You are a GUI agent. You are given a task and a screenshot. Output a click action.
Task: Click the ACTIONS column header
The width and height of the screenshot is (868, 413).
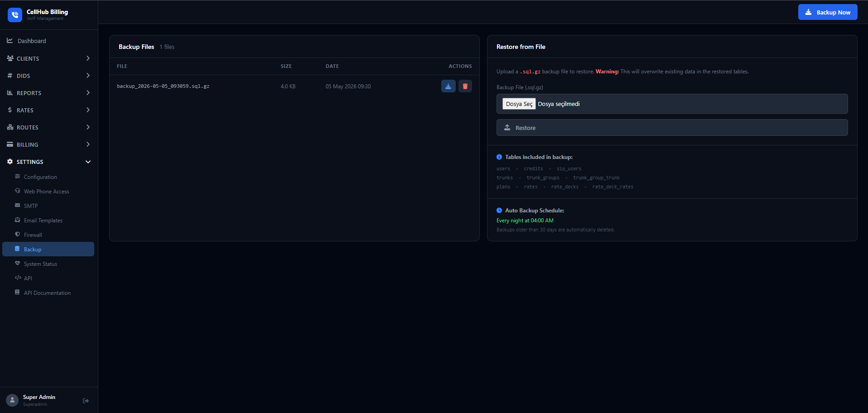(460, 66)
